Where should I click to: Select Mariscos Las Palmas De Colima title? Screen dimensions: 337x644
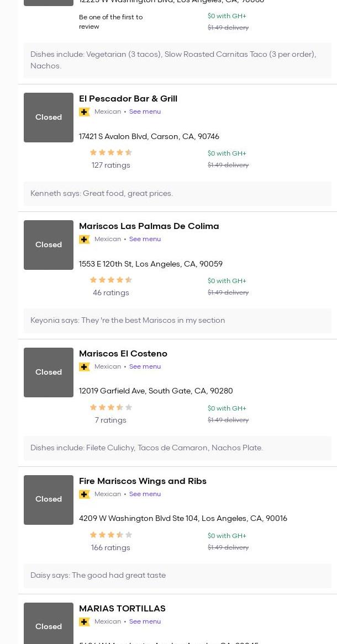point(149,226)
